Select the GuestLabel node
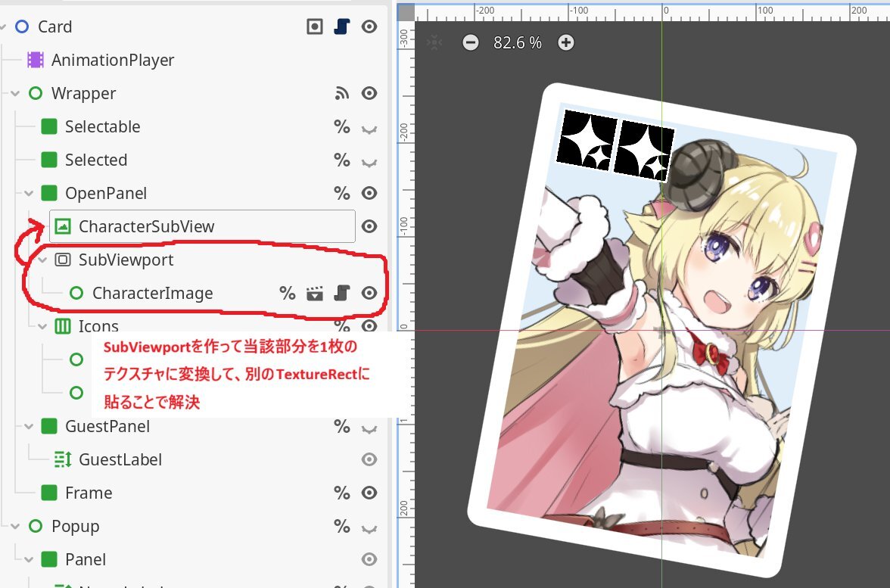The width and height of the screenshot is (890, 588). click(x=120, y=460)
